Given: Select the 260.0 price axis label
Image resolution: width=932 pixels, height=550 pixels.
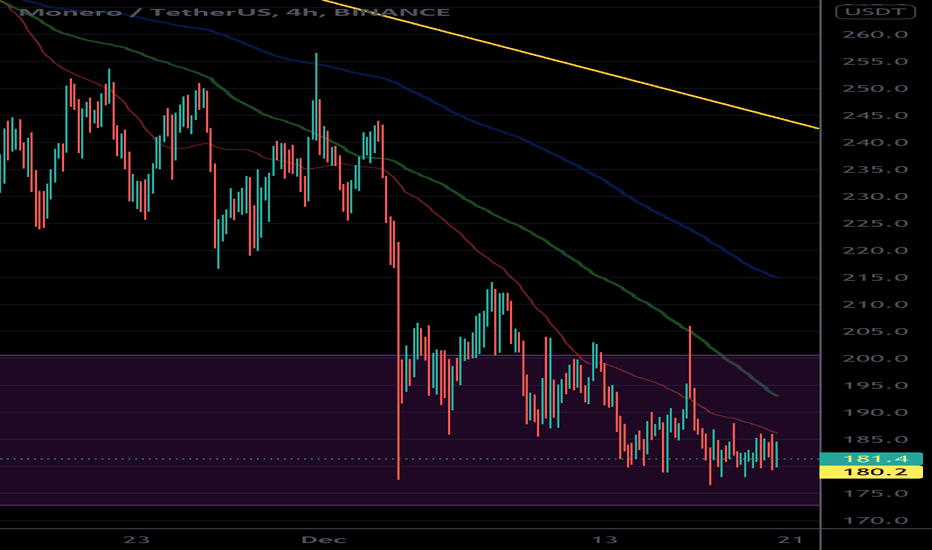Looking at the screenshot, I should (875, 34).
